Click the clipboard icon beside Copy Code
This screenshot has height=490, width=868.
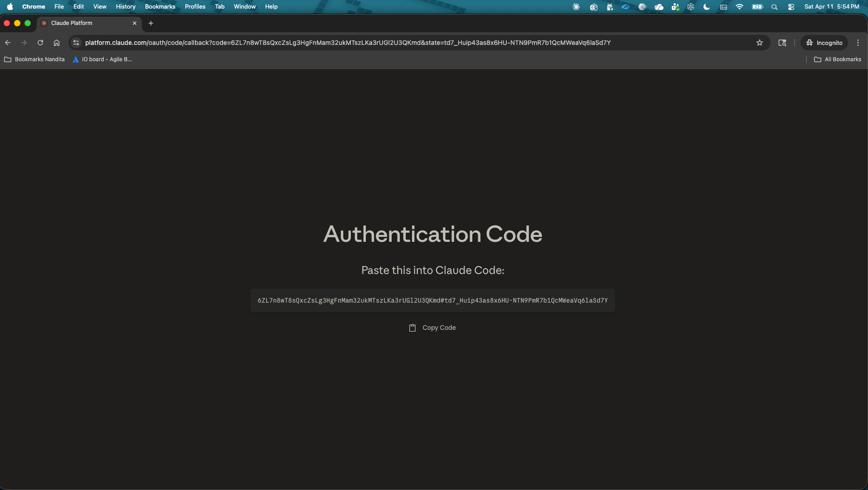[412, 328]
